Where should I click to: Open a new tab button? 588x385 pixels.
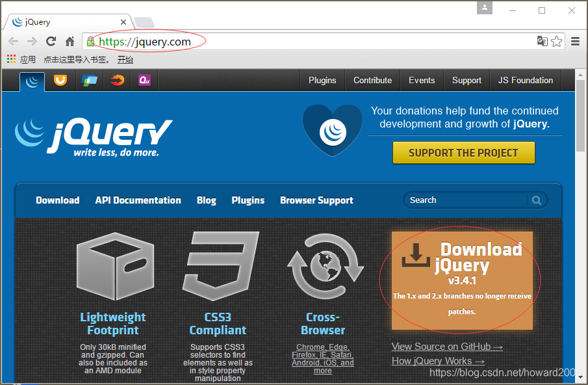[144, 23]
